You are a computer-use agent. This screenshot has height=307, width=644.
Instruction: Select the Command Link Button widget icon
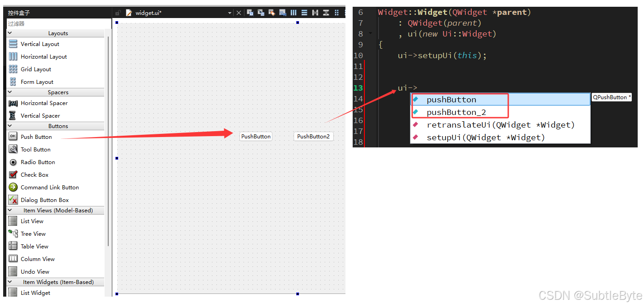point(13,187)
